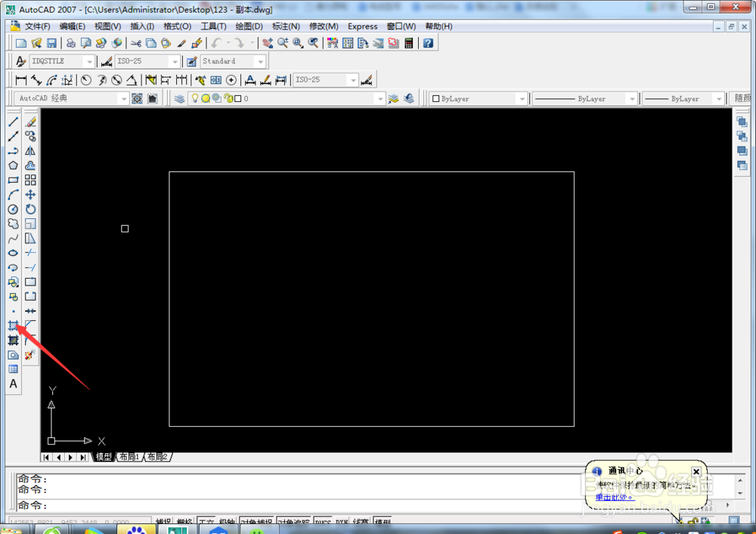Click the Help question mark icon

pos(428,43)
